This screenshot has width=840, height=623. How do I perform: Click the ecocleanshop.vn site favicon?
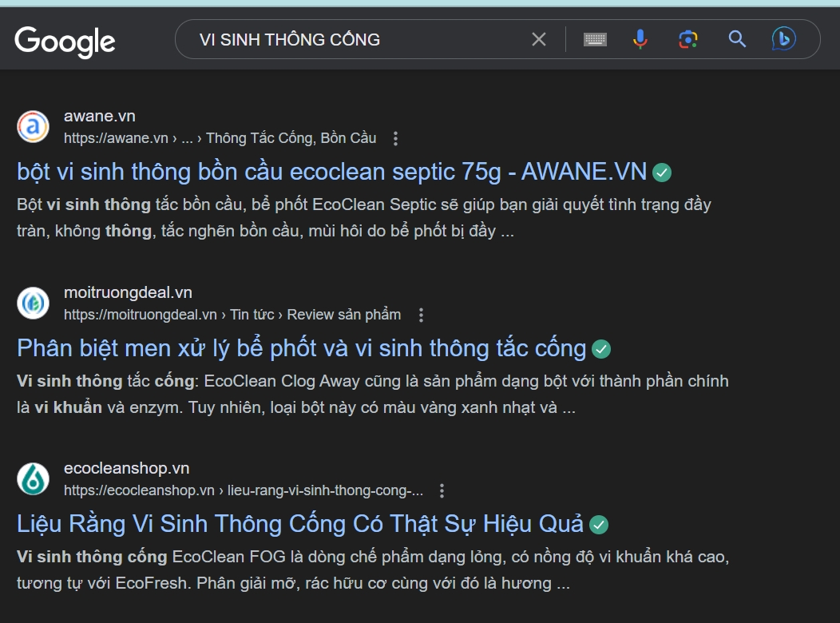pyautogui.click(x=33, y=479)
